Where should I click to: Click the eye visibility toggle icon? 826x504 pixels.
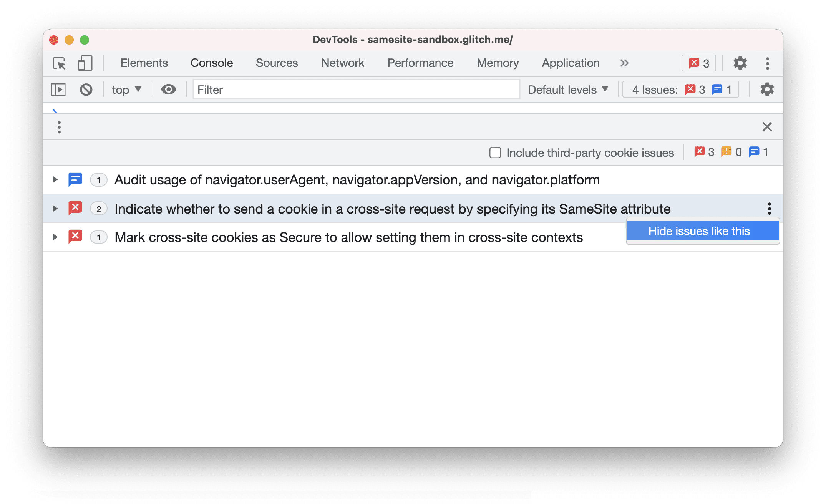(x=167, y=90)
